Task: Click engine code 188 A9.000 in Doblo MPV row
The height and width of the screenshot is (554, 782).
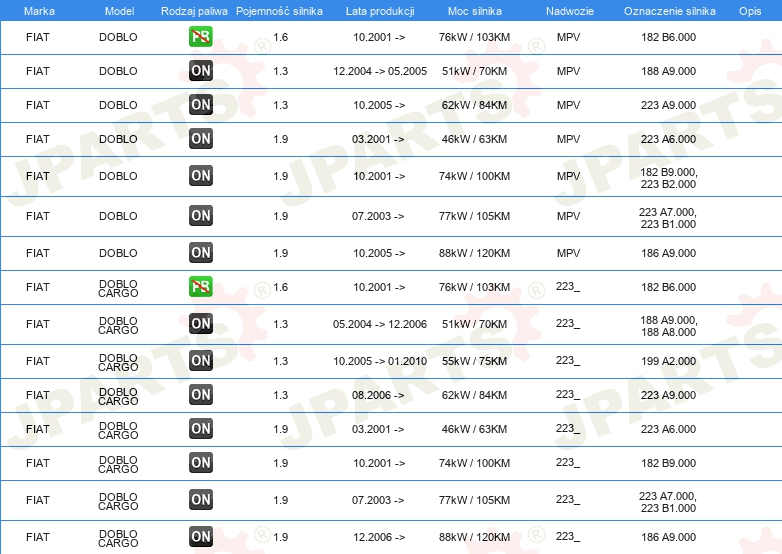Action: [668, 71]
